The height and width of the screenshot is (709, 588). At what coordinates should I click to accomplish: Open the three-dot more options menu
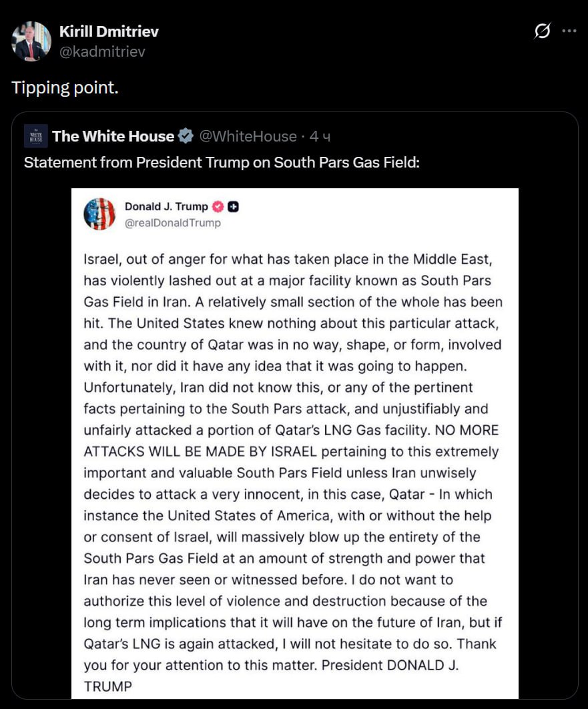tap(569, 31)
